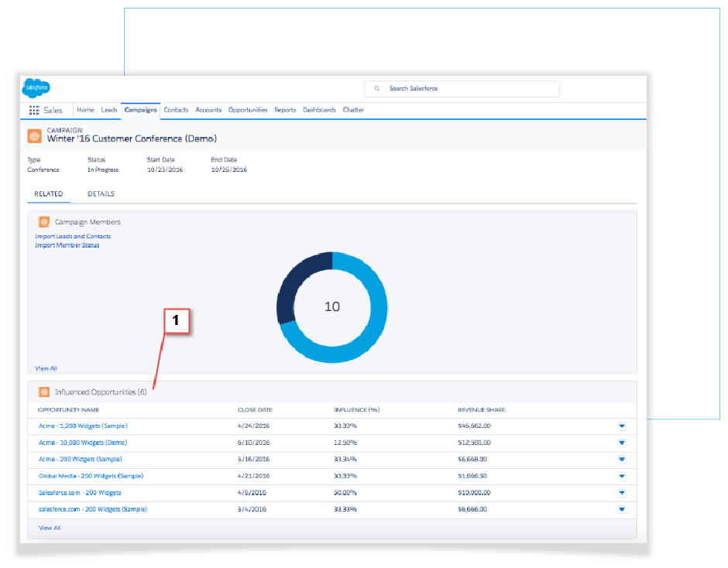
Task: Click the Influenced Opportunities (6) heading
Action: 101,392
